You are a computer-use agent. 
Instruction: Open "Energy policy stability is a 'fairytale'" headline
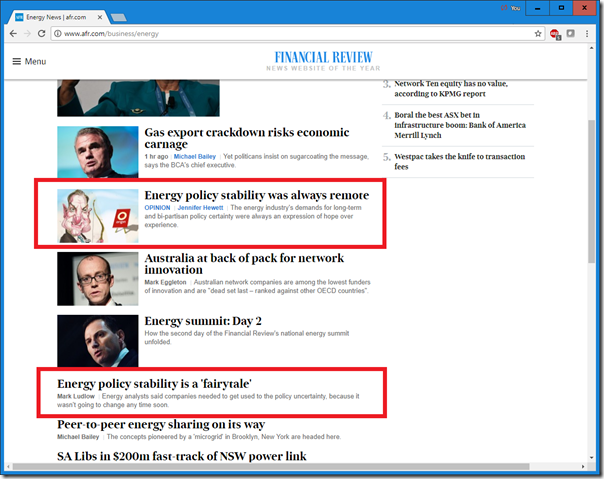(154, 384)
